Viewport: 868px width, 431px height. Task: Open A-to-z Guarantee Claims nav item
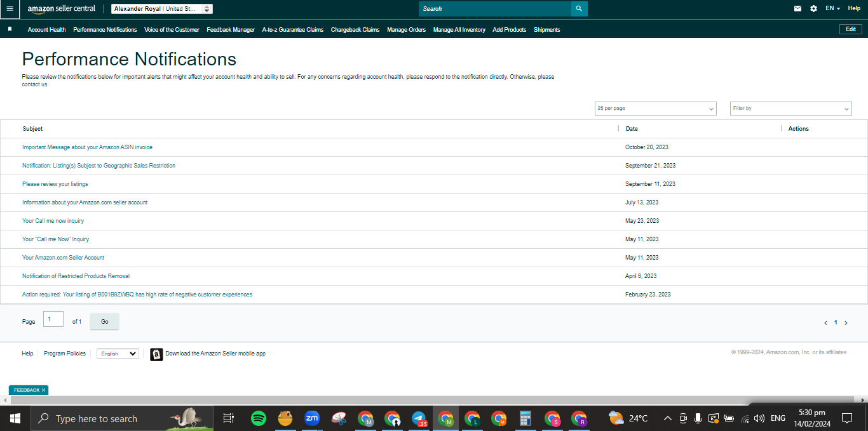click(x=293, y=30)
